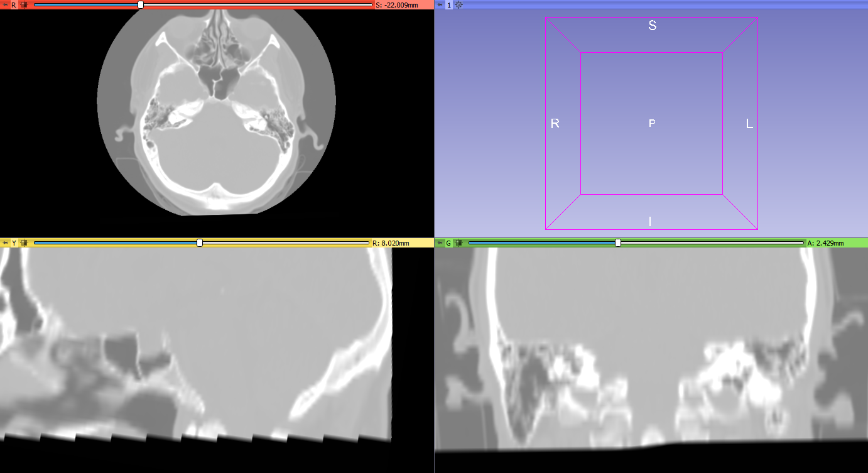Click the S axis label in the 3D view
Image resolution: width=868 pixels, height=473 pixels.
tap(652, 26)
